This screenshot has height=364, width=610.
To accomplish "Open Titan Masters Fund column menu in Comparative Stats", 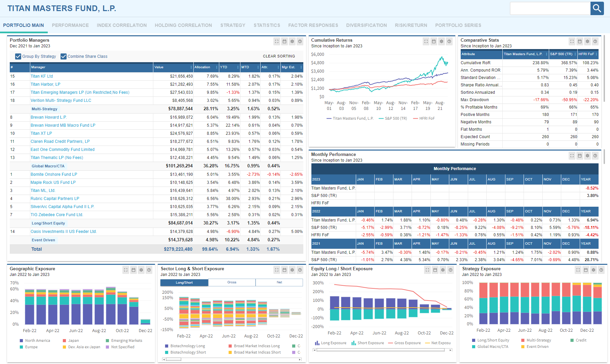I will pyautogui.click(x=546, y=54).
